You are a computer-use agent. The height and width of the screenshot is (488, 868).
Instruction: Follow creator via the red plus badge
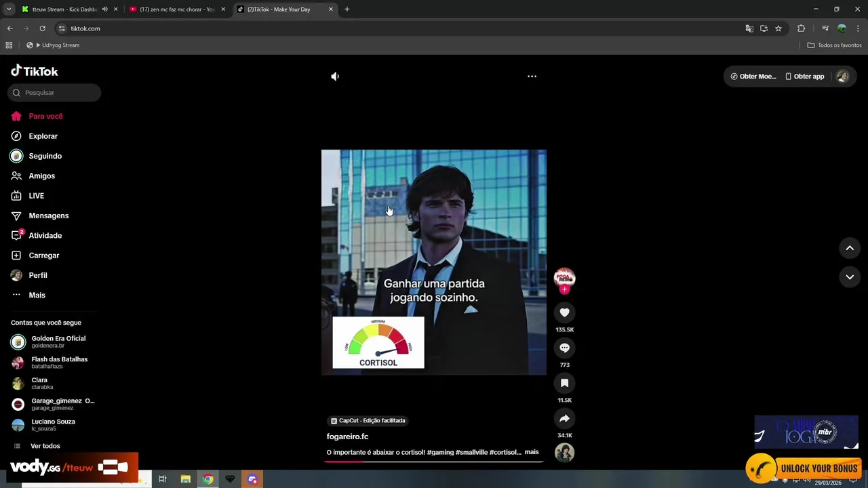coord(564,289)
